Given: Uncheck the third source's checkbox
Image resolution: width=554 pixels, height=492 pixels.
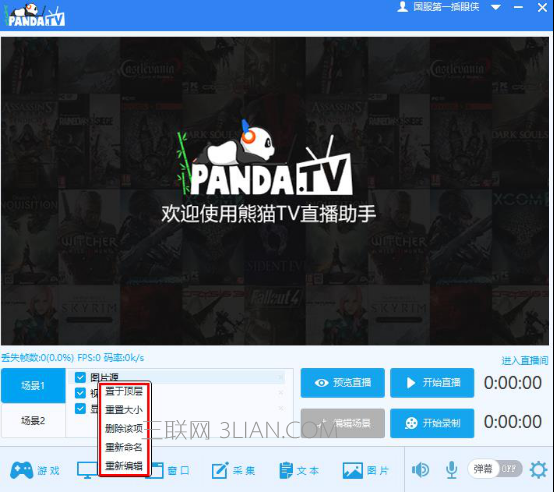Looking at the screenshot, I should pyautogui.click(x=81, y=409).
